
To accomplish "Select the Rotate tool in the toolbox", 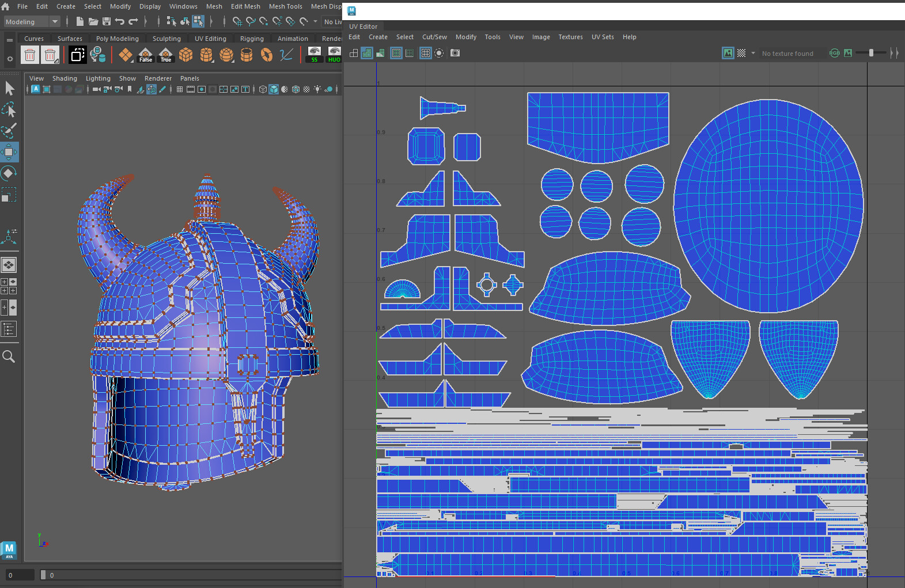I will point(9,173).
